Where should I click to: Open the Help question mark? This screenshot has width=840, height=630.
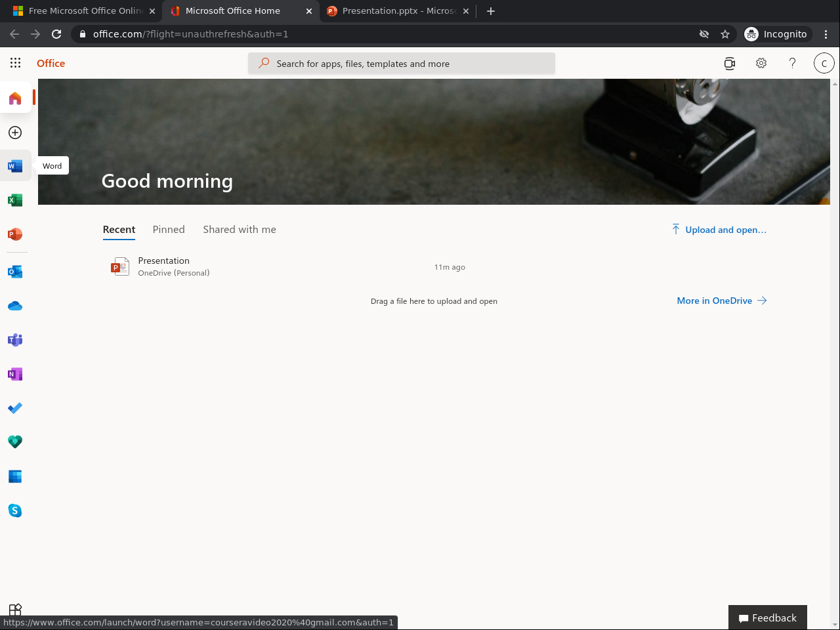click(x=793, y=63)
